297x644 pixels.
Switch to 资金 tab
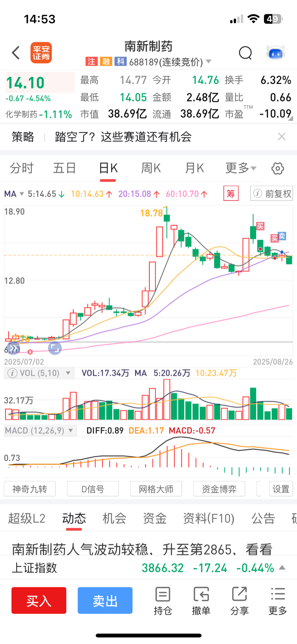155,518
